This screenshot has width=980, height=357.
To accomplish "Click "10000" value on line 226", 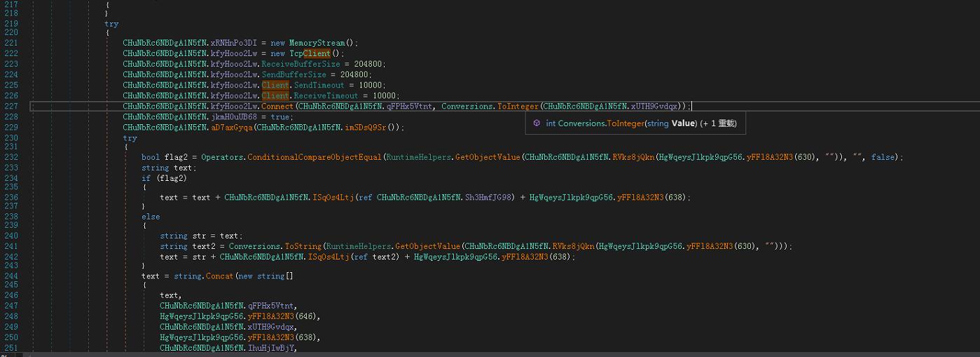I will (x=384, y=95).
